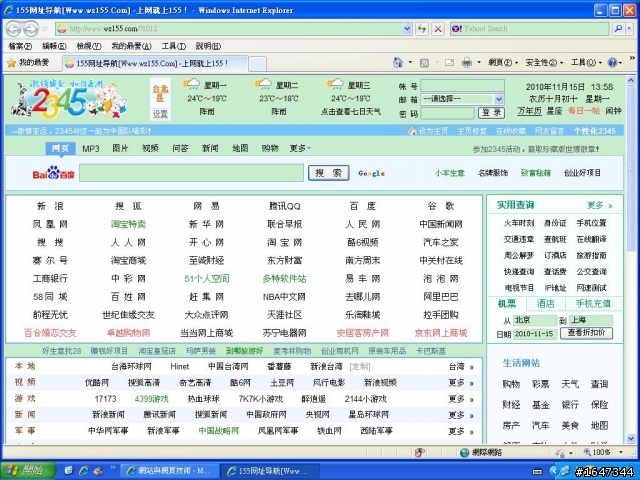Click the Internet zone globe in status bar

pos(464,452)
